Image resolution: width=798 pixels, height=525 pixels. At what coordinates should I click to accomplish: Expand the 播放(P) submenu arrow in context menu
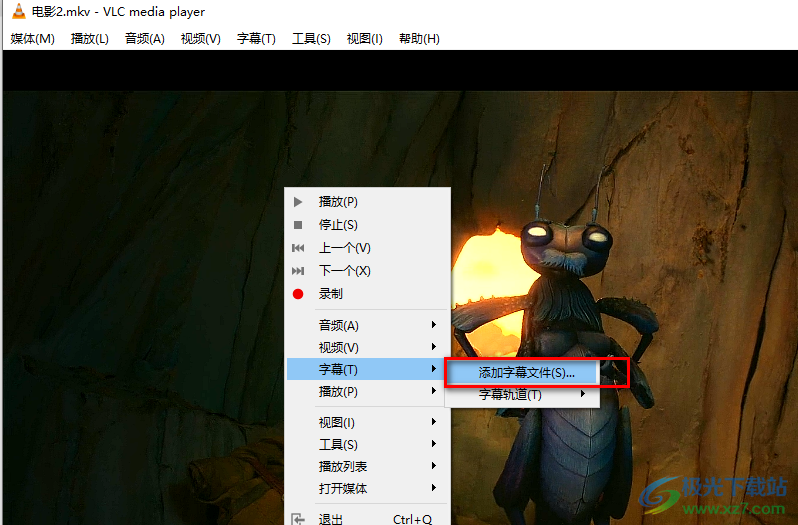(434, 391)
